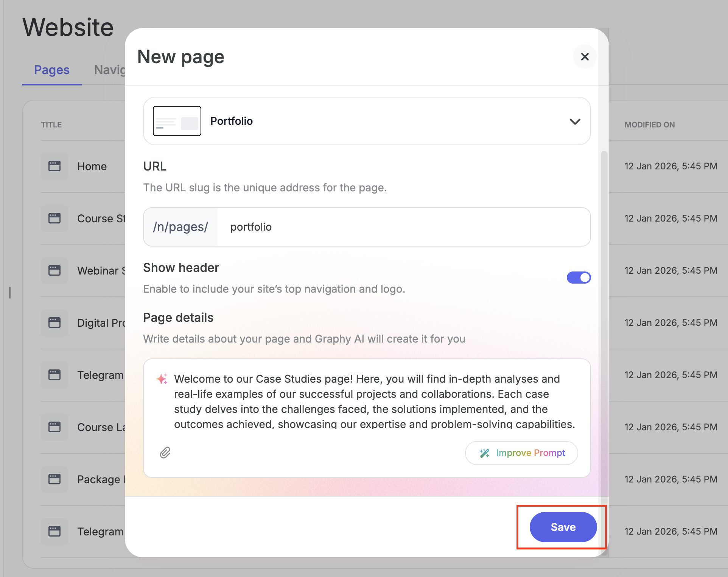
Task: Click the Digital Products page row icon
Action: click(54, 323)
